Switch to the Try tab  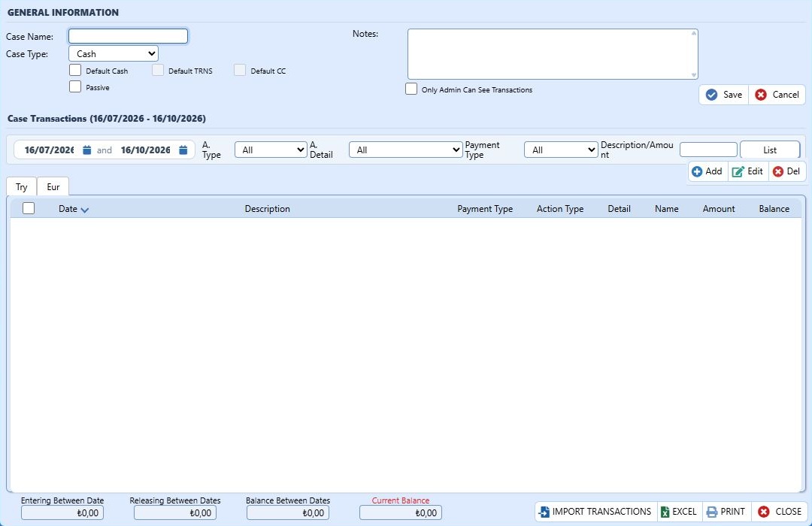[x=21, y=187]
